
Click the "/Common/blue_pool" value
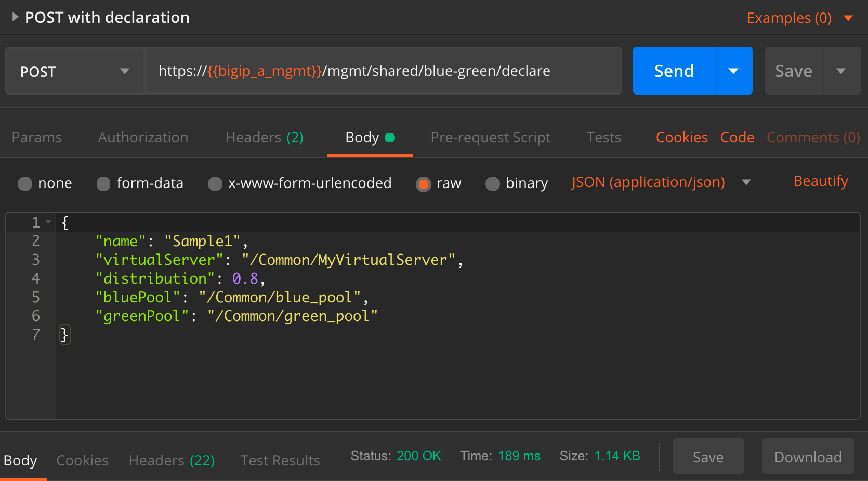point(280,298)
